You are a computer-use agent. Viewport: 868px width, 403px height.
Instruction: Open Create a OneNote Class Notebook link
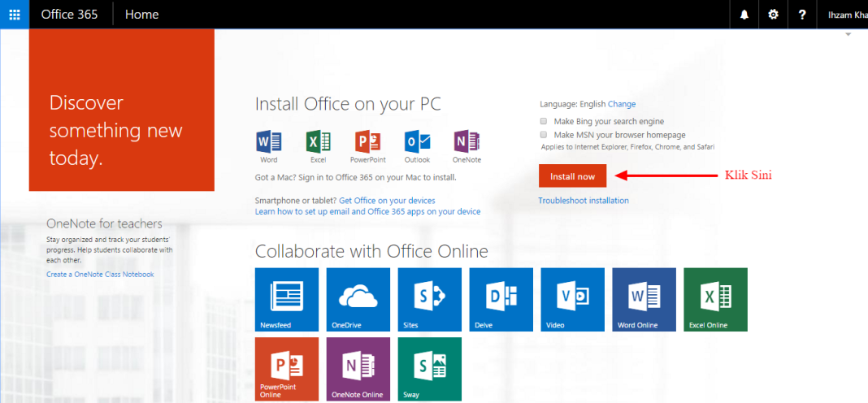coord(100,275)
